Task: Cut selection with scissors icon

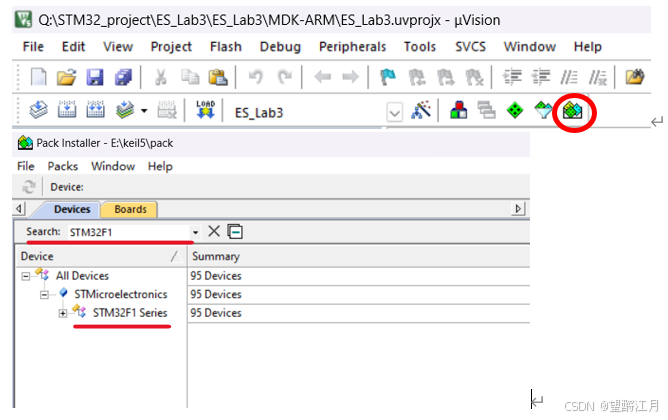Action: coord(161,77)
